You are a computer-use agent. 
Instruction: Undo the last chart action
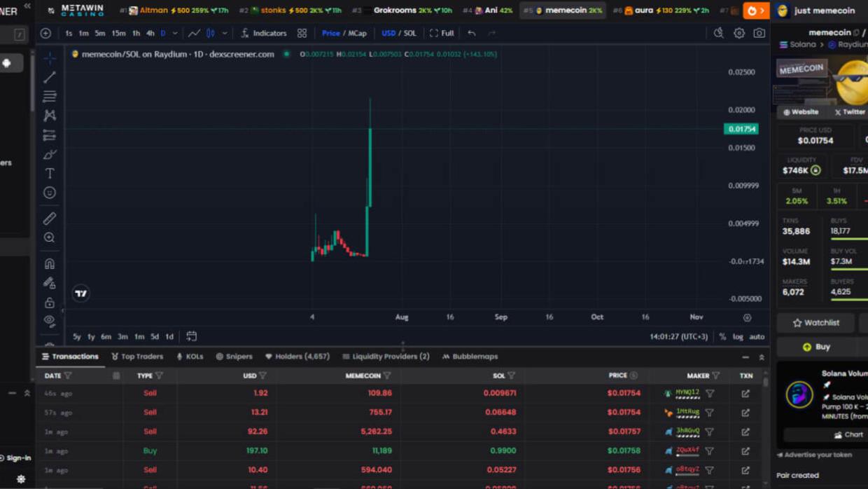click(x=472, y=33)
